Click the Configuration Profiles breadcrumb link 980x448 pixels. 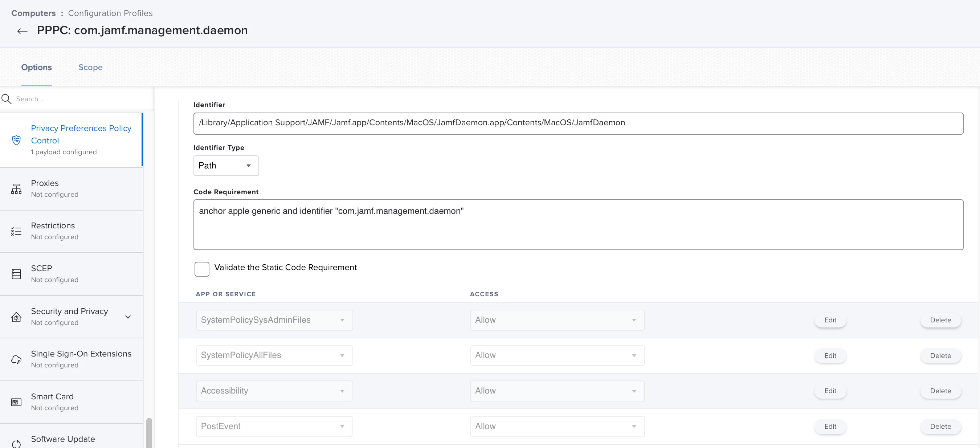pos(110,13)
